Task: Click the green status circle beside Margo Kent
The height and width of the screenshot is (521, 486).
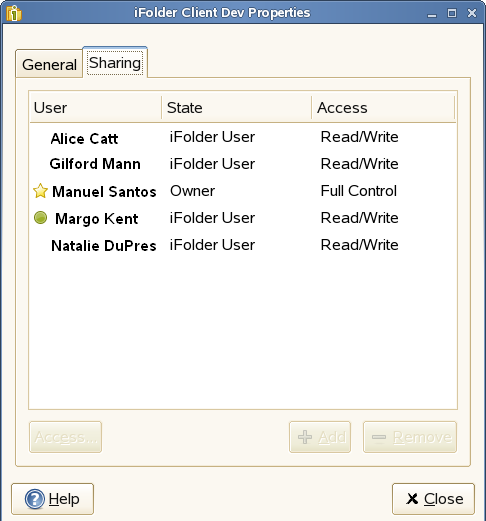Action: (x=40, y=218)
